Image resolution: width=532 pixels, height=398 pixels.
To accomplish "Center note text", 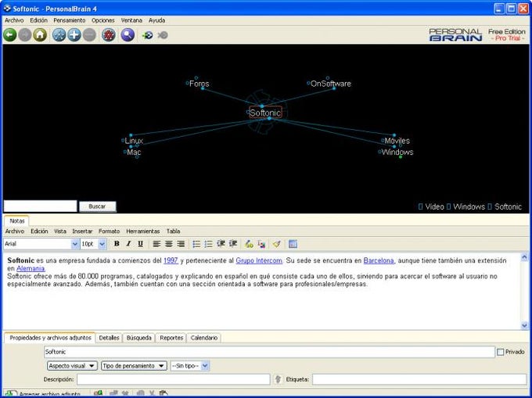I will click(169, 244).
